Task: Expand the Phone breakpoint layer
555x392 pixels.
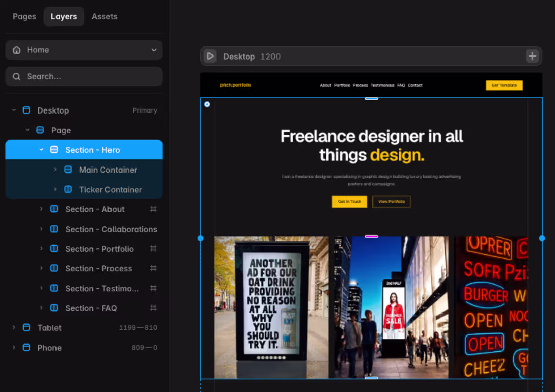Action: tap(14, 348)
